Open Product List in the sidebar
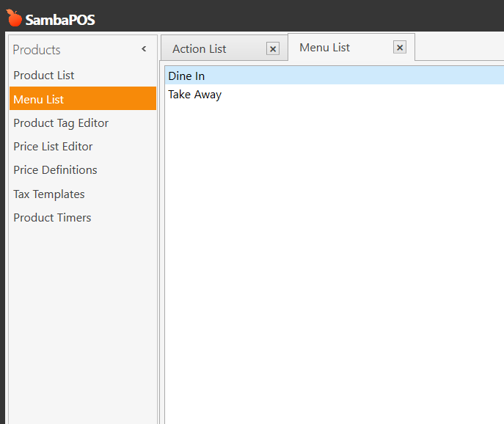Viewport: 504px width, 424px height. 44,76
